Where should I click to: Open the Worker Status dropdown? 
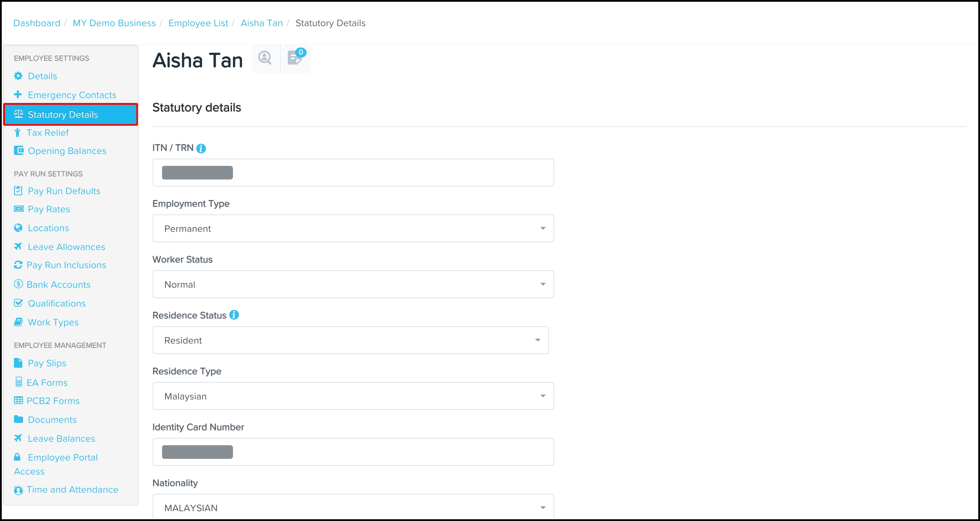point(353,285)
